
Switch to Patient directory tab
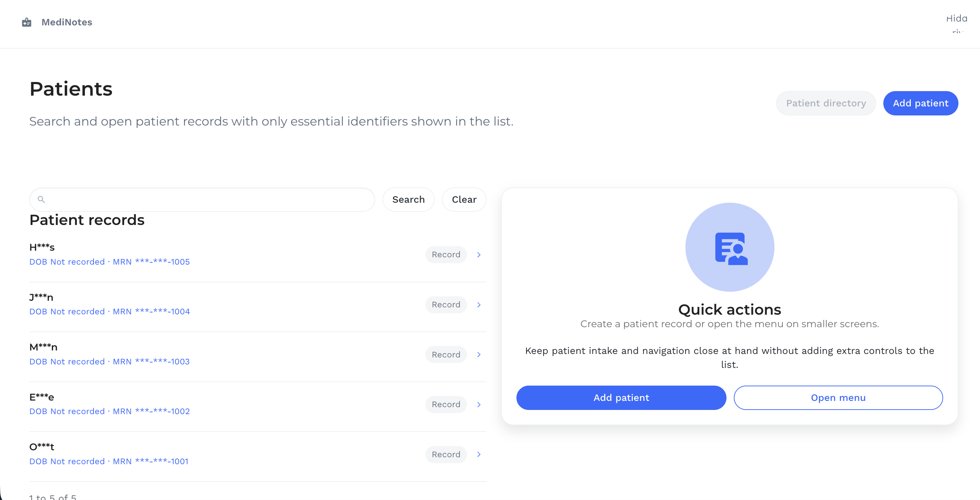click(x=826, y=103)
